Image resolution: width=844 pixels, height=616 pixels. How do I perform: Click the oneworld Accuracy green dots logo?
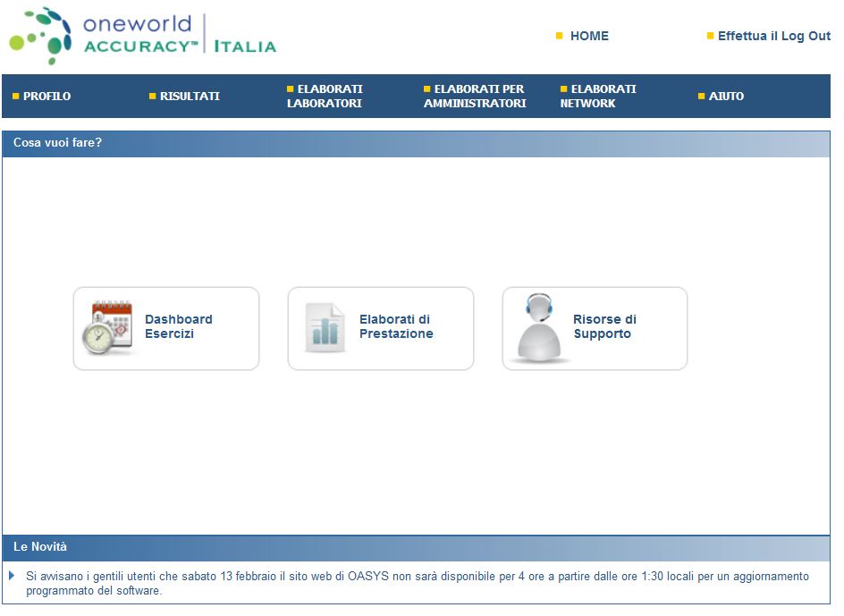[40, 36]
